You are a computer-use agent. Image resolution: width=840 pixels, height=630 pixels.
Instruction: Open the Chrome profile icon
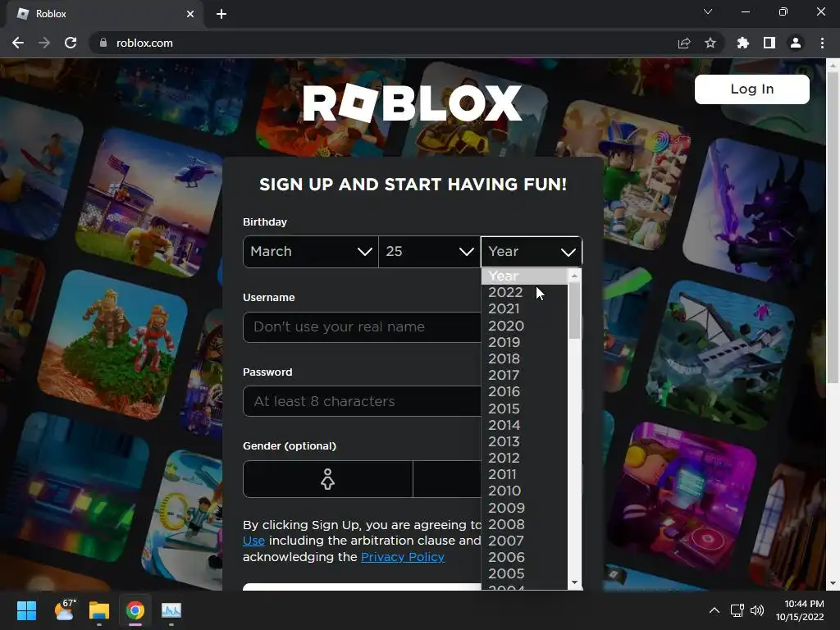(x=796, y=43)
